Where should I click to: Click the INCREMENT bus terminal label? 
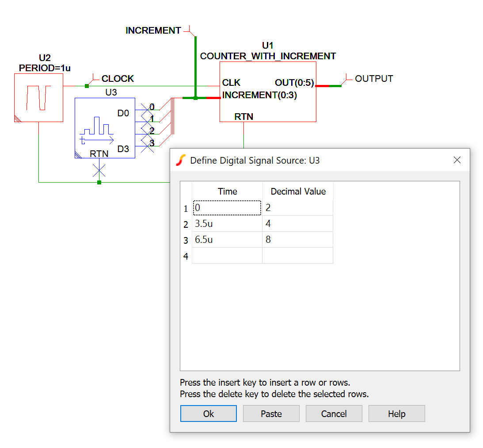click(153, 31)
